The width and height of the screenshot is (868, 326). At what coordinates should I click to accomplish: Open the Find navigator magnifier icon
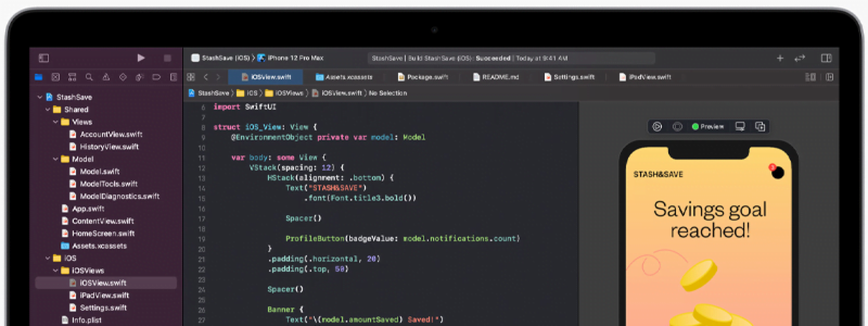[x=89, y=77]
